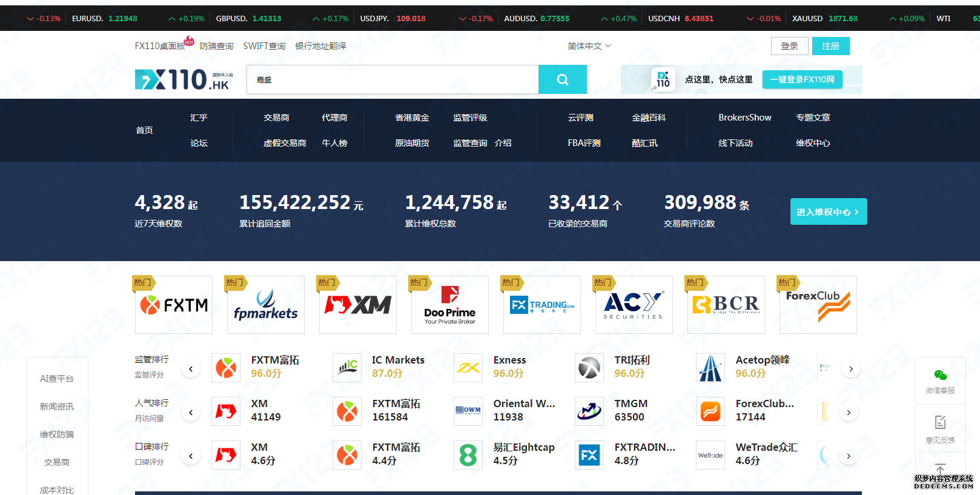Click the search magnifier button
This screenshot has height=495, width=980.
pos(562,79)
